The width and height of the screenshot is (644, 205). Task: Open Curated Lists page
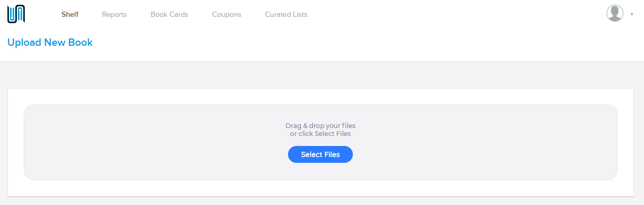286,15
